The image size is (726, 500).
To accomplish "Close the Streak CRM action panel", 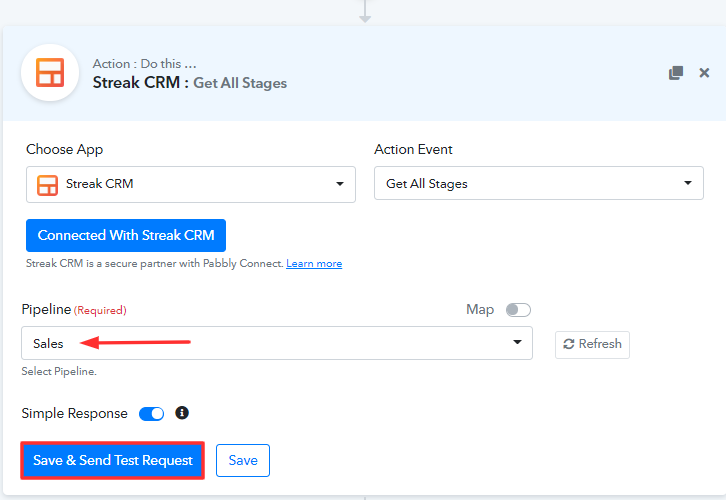I will pos(704,73).
